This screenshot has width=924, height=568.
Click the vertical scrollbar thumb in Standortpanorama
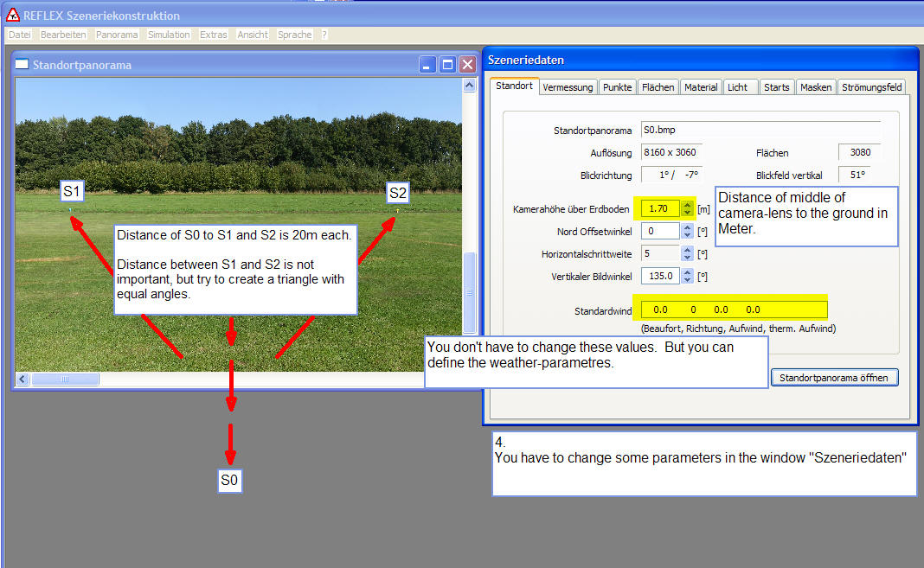pyautogui.click(x=469, y=292)
